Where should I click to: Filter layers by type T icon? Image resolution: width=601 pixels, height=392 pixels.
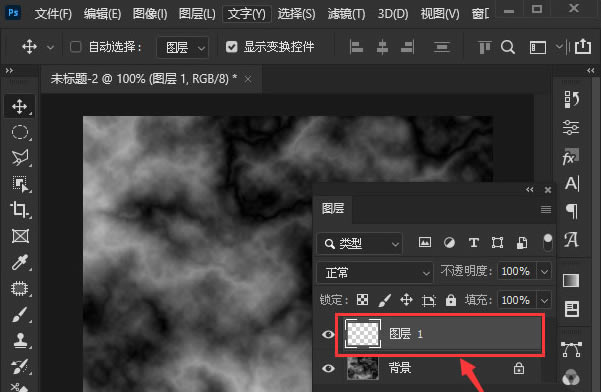(x=474, y=243)
